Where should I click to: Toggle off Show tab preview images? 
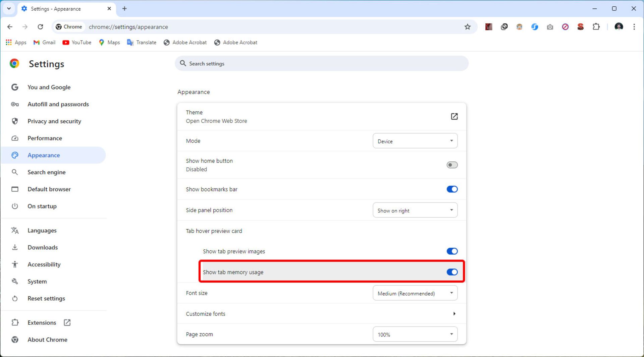point(452,251)
